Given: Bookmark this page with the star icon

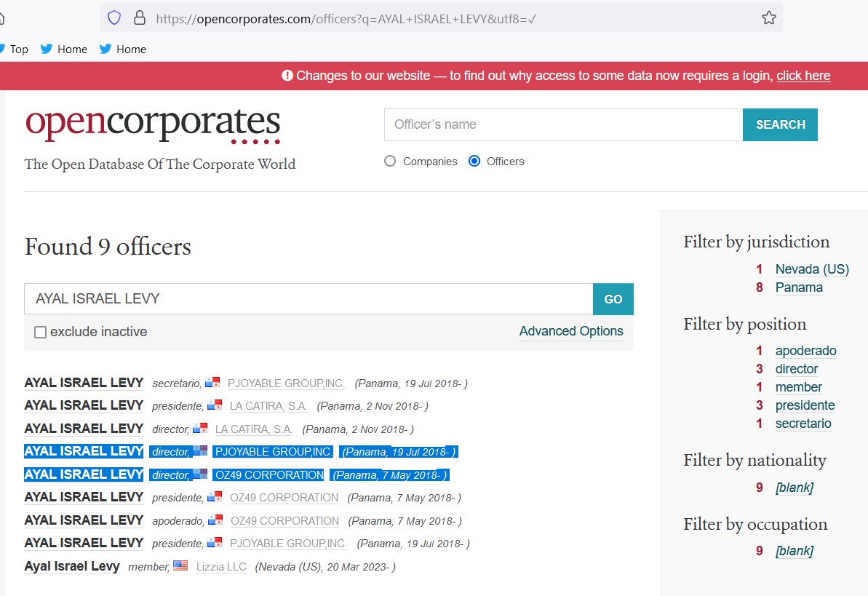Looking at the screenshot, I should click(x=768, y=18).
